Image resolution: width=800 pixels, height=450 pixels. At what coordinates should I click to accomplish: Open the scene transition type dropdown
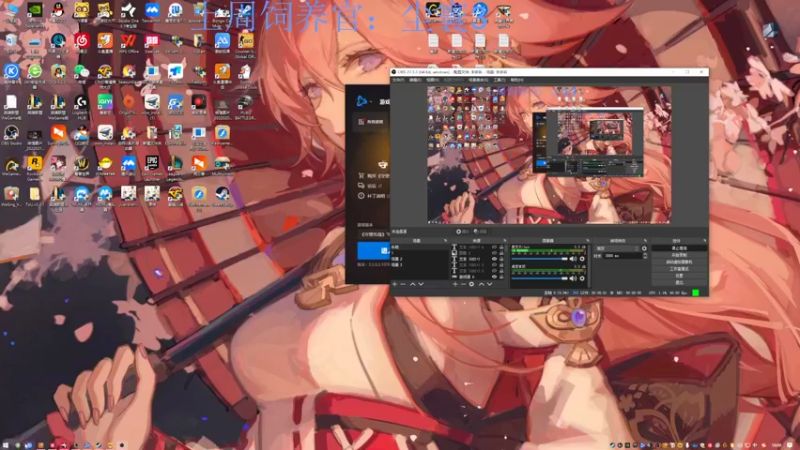pos(617,248)
